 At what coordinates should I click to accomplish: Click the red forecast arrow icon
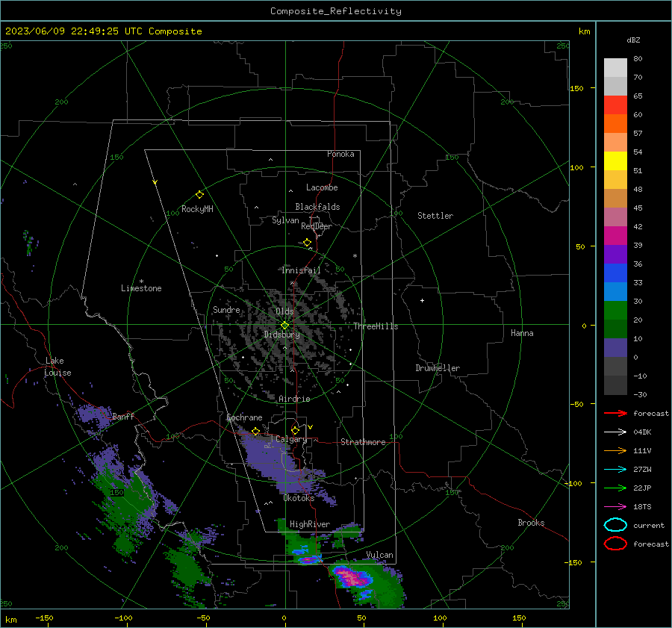(615, 413)
